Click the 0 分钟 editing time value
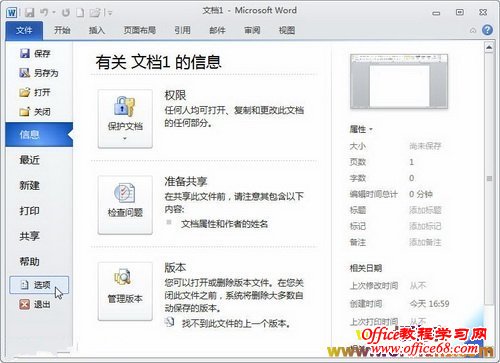 [x=421, y=194]
